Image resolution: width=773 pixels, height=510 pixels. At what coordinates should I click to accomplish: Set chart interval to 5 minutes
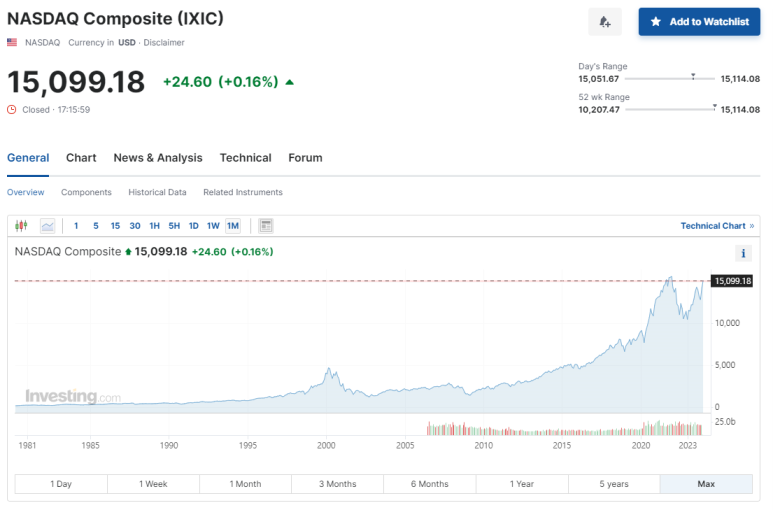coord(96,226)
